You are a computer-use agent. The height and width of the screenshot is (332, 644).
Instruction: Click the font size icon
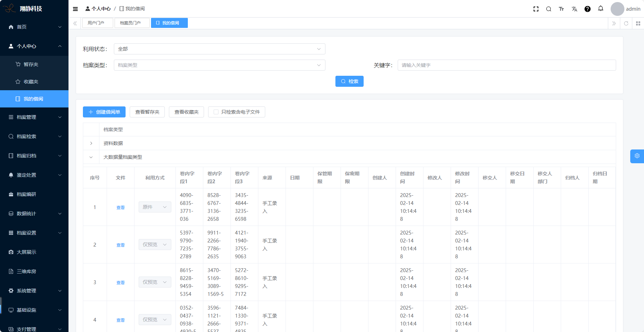point(561,9)
